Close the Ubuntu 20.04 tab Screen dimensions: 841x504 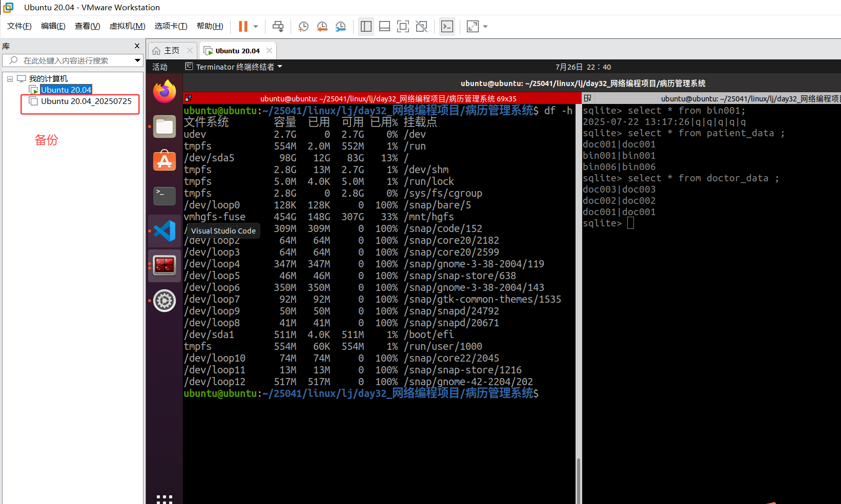tap(269, 50)
